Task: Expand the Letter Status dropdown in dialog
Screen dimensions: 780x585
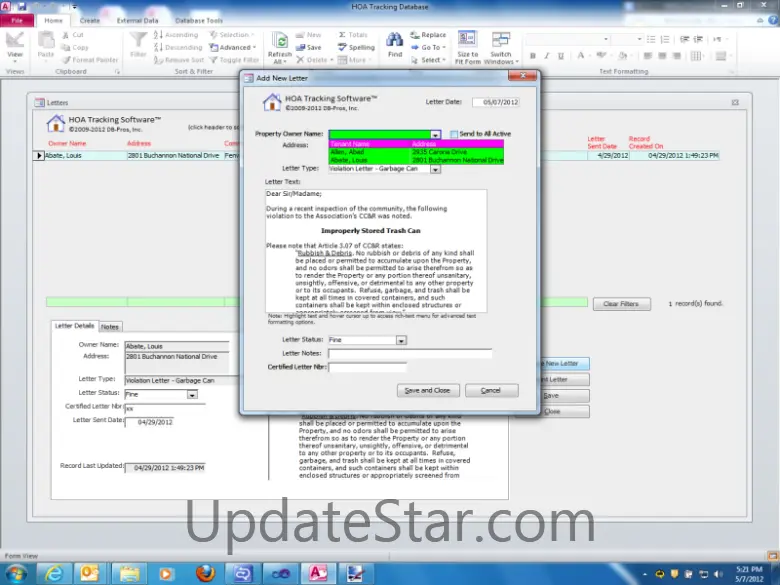Action: pos(401,340)
